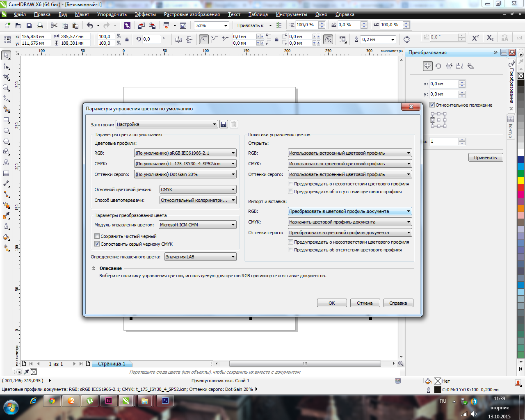This screenshot has height=420, width=525.
Task: Open the Инструменты menu
Action: pyautogui.click(x=291, y=14)
